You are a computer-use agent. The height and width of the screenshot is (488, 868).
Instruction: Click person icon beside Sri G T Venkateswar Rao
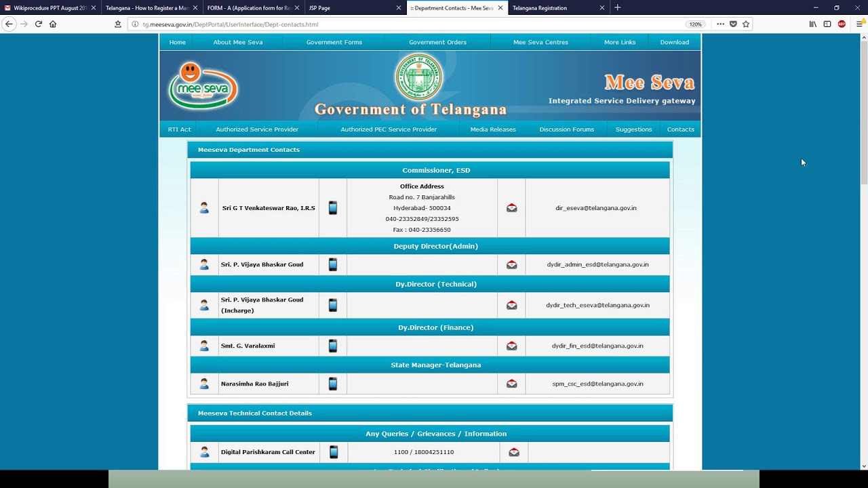(204, 208)
